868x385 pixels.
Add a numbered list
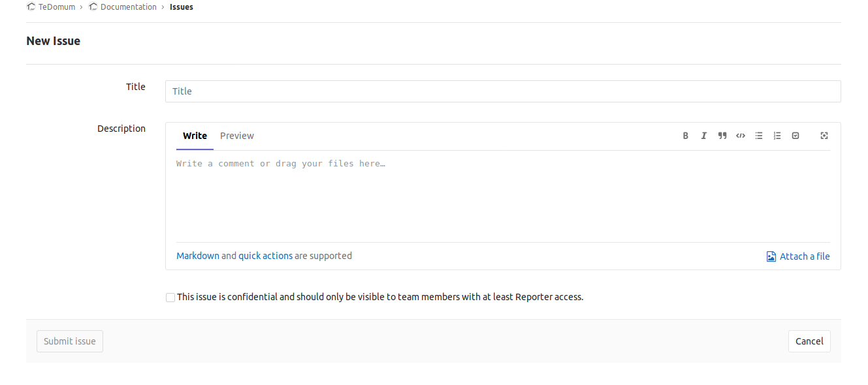(x=777, y=136)
